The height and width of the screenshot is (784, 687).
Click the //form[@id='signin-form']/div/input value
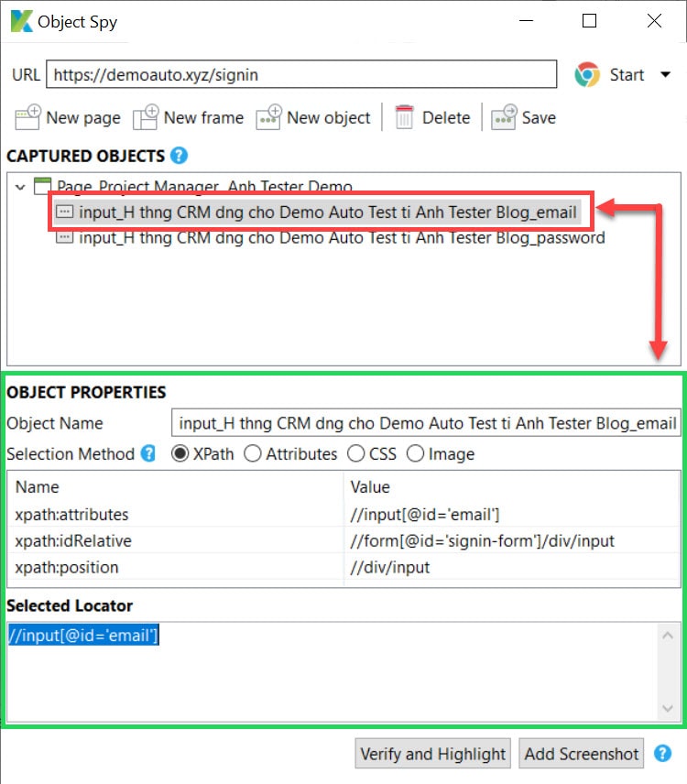point(483,540)
